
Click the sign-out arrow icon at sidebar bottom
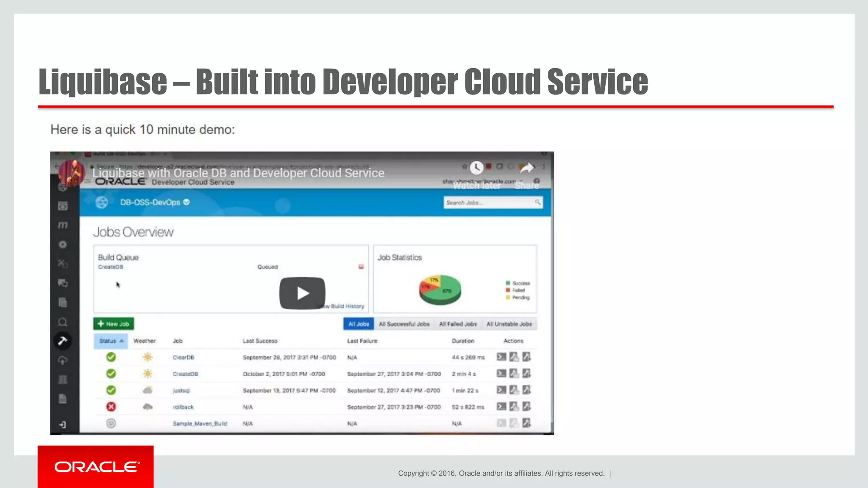63,424
